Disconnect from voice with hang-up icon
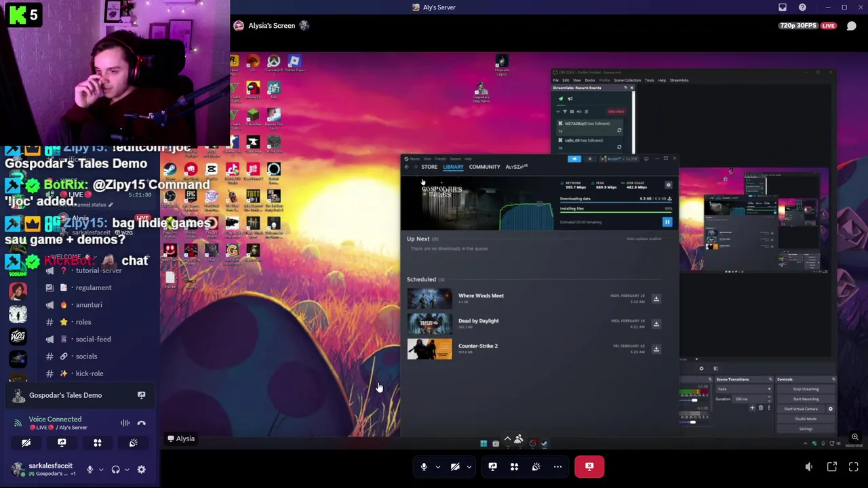The image size is (868, 488). coord(141,423)
